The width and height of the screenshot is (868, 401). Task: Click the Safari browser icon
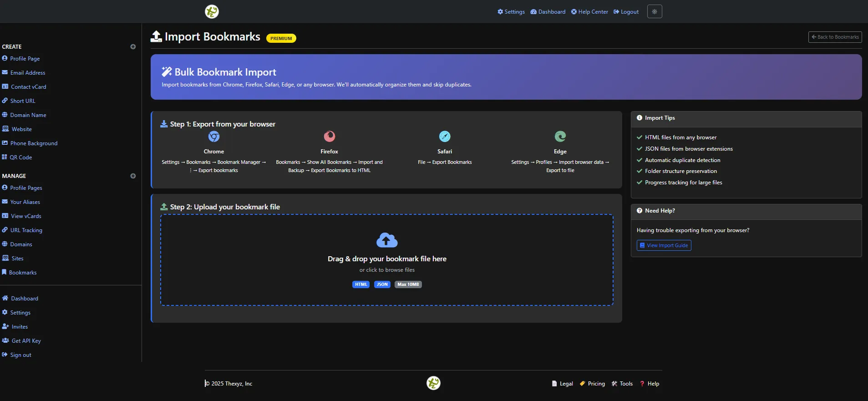pos(445,137)
